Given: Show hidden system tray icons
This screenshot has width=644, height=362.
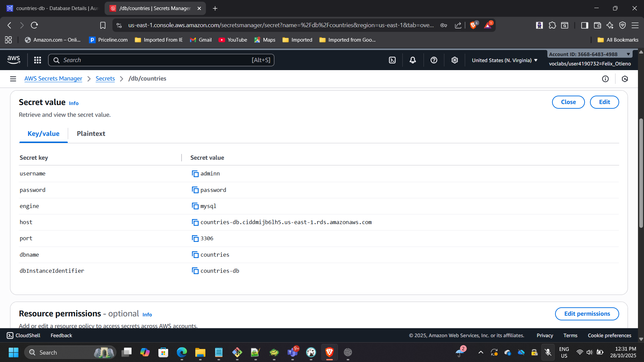Looking at the screenshot, I should coord(481,352).
